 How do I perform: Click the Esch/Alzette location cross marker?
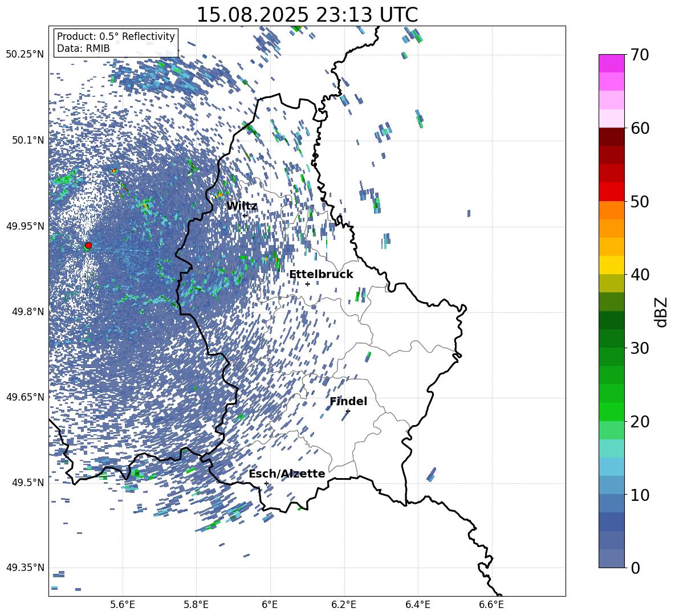point(266,483)
